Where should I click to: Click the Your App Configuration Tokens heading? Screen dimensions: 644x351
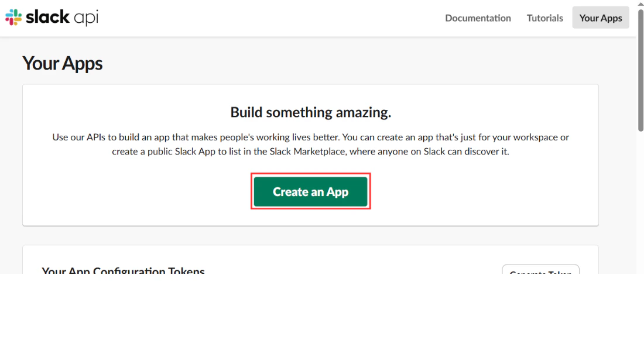point(123,270)
